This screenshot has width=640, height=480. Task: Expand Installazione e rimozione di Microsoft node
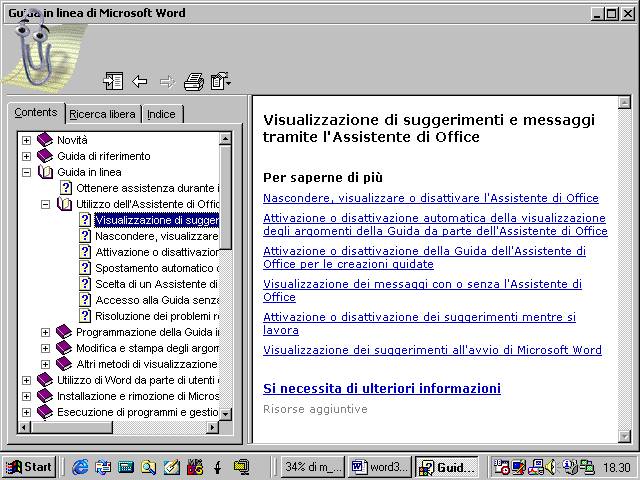pos(27,396)
